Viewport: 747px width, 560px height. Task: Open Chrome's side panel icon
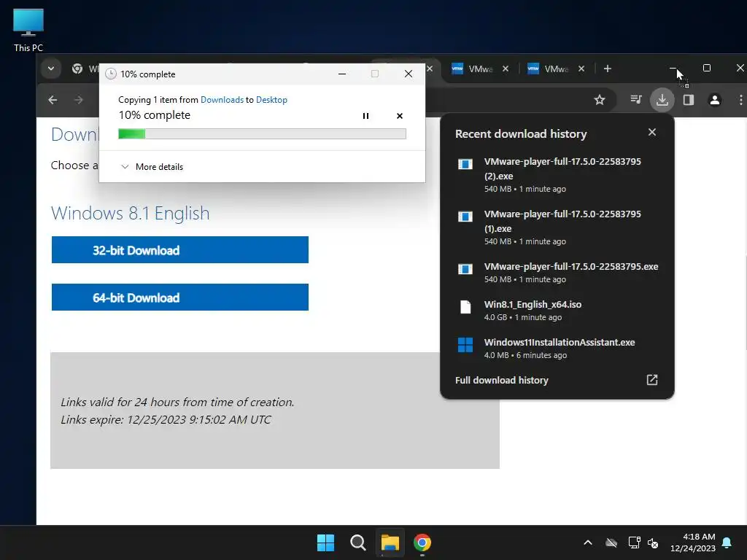coord(689,100)
